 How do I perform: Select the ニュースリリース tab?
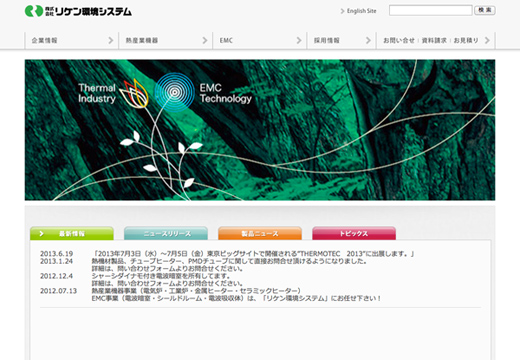[166, 233]
